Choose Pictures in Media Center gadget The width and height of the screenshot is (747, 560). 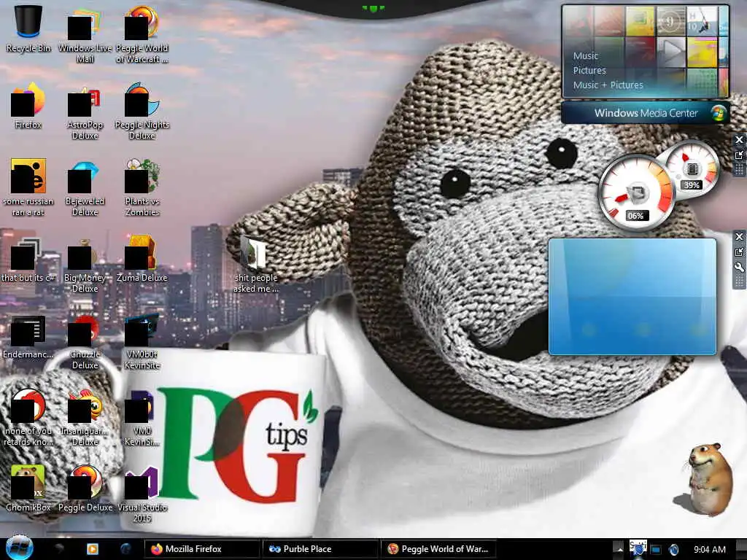click(589, 71)
